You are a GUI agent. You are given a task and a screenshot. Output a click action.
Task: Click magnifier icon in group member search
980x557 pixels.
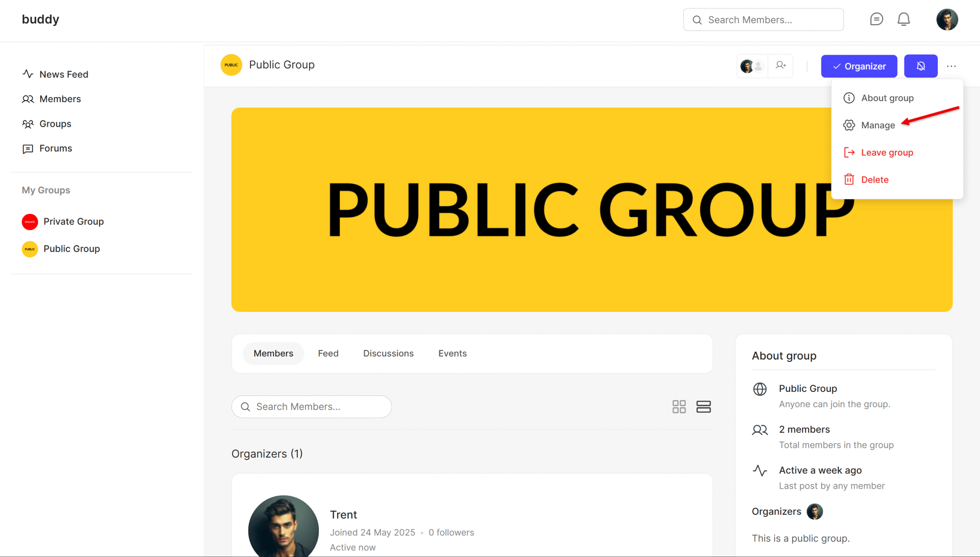245,406
